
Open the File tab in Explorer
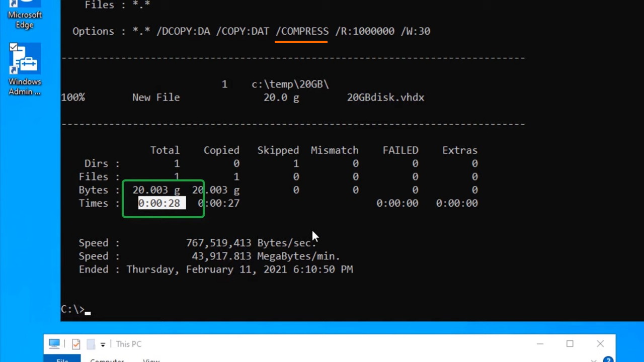(x=62, y=359)
